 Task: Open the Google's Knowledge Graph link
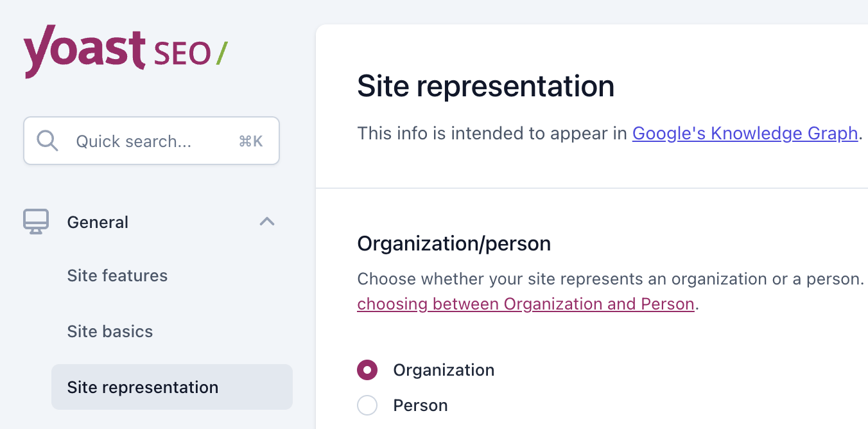point(745,133)
